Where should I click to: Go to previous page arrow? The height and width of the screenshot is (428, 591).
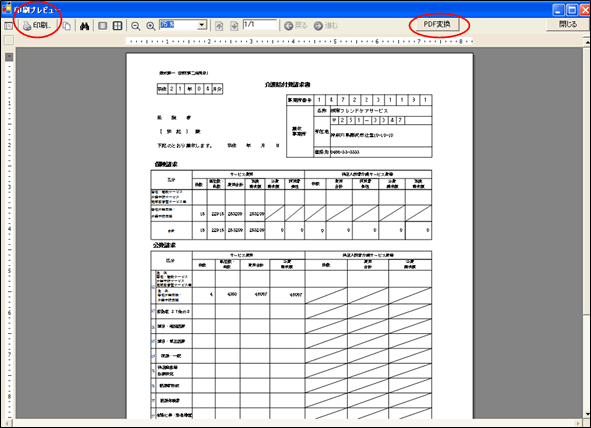[x=219, y=26]
